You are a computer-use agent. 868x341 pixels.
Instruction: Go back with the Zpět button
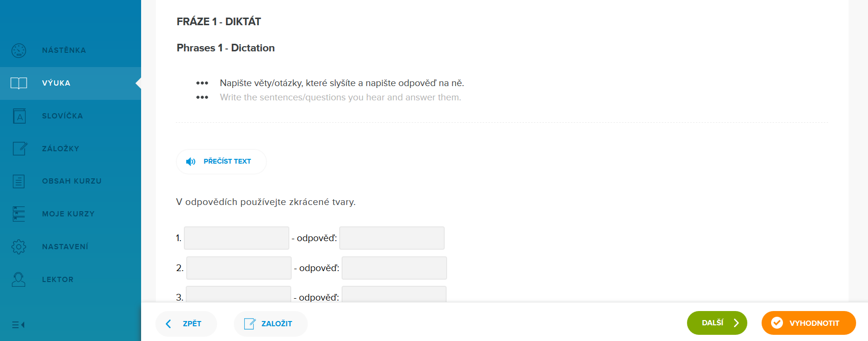186,324
